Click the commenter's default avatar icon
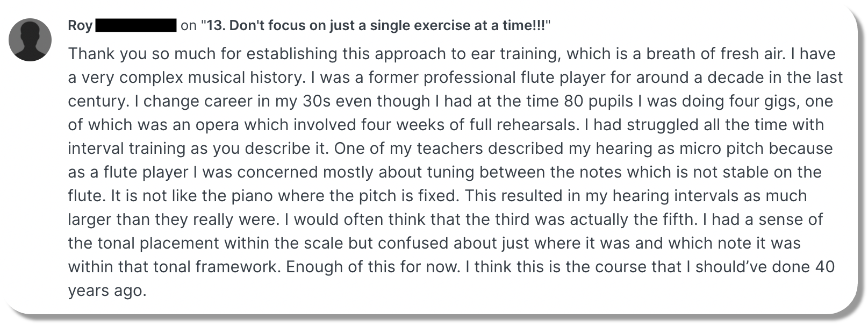The width and height of the screenshot is (868, 325). point(30,40)
